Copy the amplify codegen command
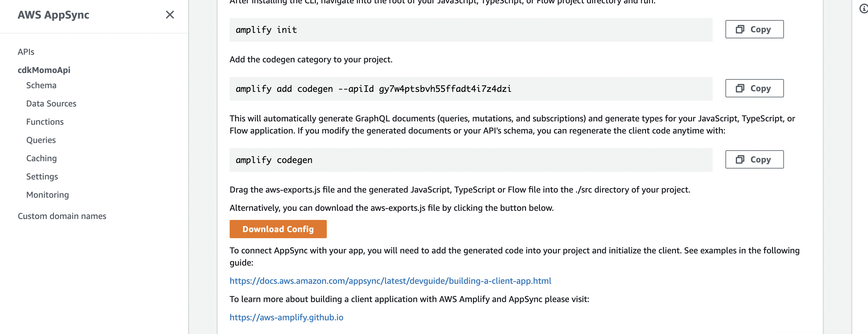Screen dimensions: 868x334 [754, 159]
